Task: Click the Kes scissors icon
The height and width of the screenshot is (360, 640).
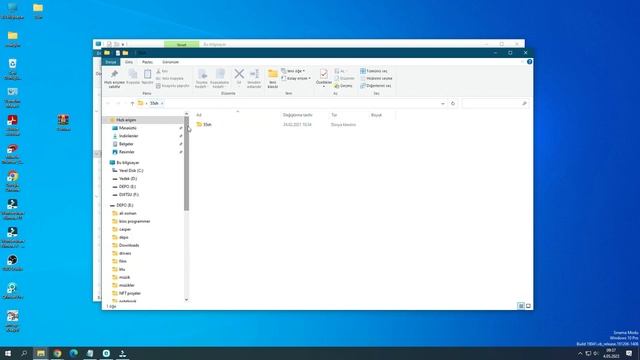Action: (158, 71)
